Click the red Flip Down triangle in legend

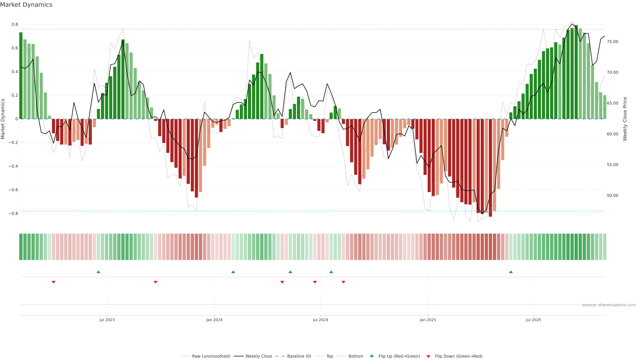(428, 356)
